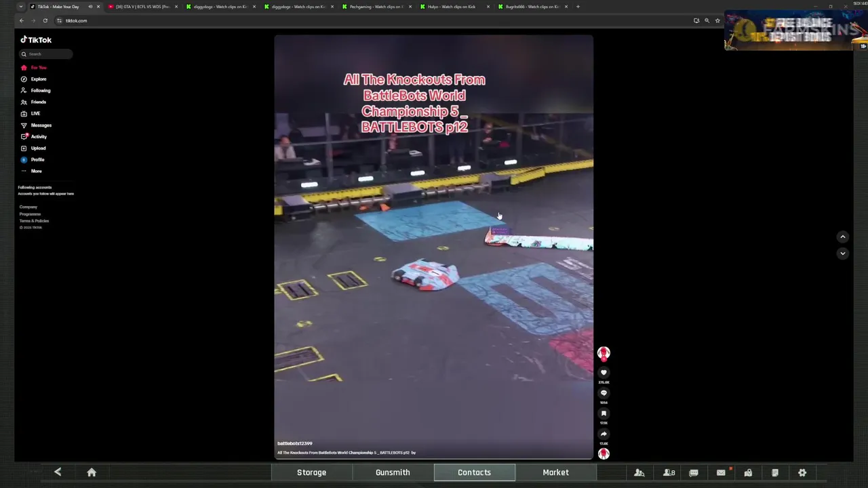The image size is (868, 488).
Task: Click the browser back button
Action: point(21,20)
